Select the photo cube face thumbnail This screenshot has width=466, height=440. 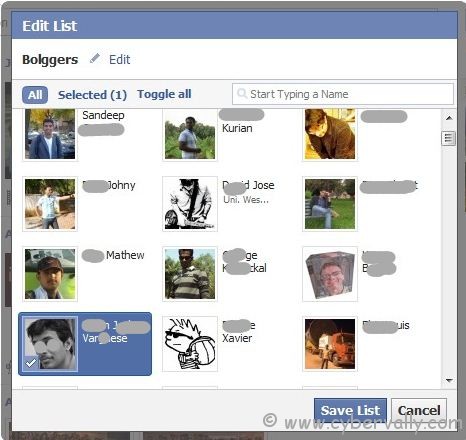pyautogui.click(x=330, y=274)
